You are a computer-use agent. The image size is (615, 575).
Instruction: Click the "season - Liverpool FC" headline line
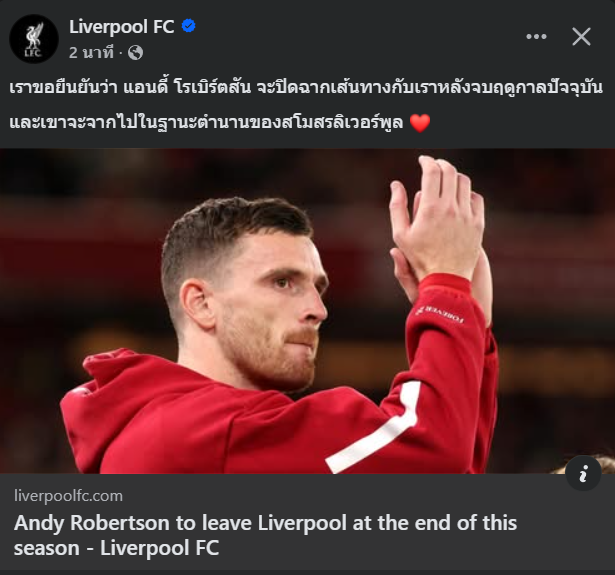point(116,548)
